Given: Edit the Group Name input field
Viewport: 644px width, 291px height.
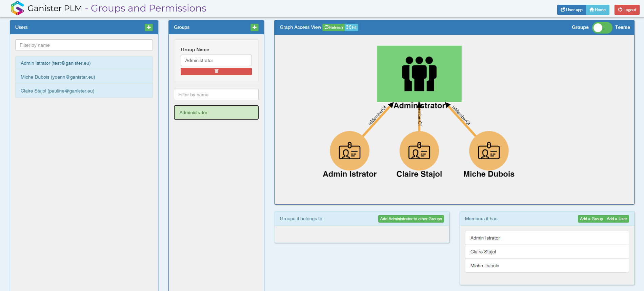Looking at the screenshot, I should click(216, 60).
